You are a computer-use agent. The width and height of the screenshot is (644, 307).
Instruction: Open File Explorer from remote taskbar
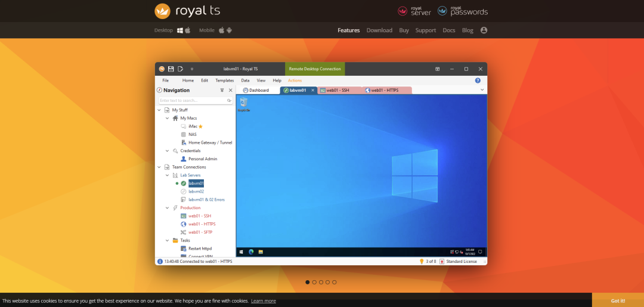click(261, 252)
